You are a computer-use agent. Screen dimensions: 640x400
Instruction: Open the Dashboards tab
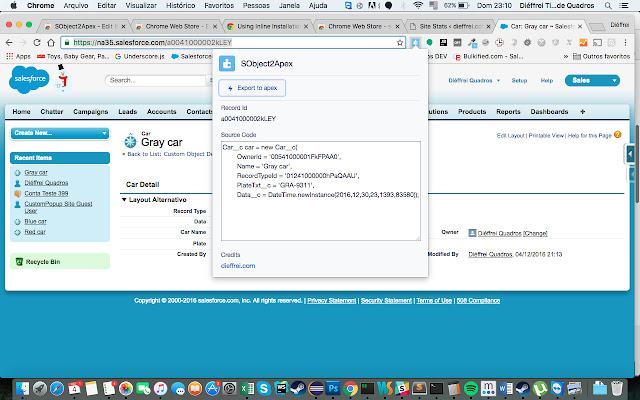coord(549,111)
